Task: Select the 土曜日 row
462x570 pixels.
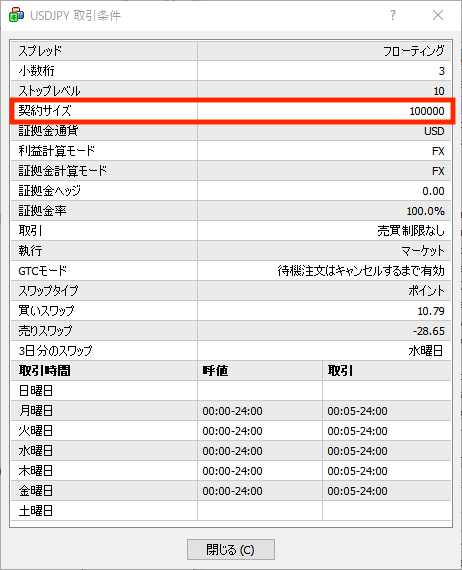Action: tap(231, 511)
